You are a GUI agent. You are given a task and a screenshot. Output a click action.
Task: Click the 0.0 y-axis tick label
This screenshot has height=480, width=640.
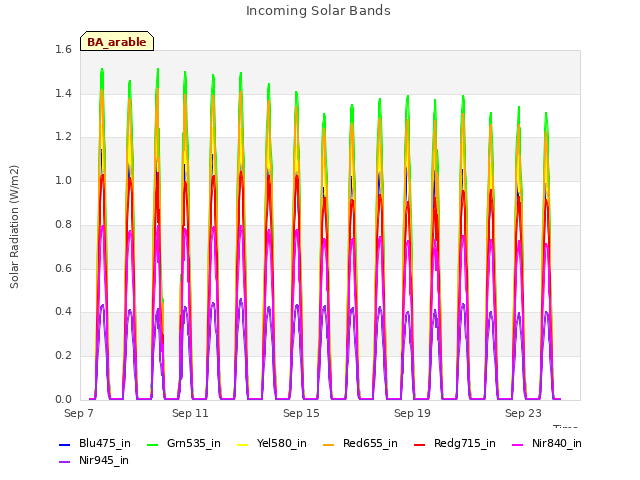click(x=63, y=399)
